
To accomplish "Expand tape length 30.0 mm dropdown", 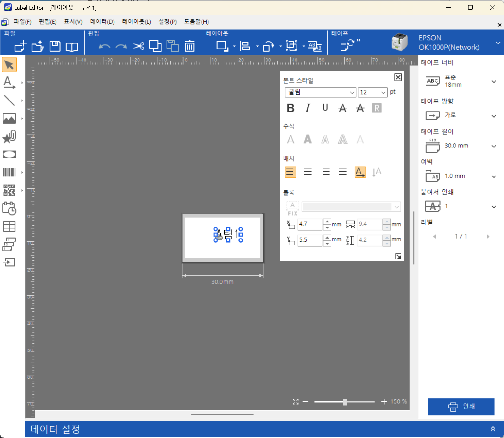I will pyautogui.click(x=494, y=146).
